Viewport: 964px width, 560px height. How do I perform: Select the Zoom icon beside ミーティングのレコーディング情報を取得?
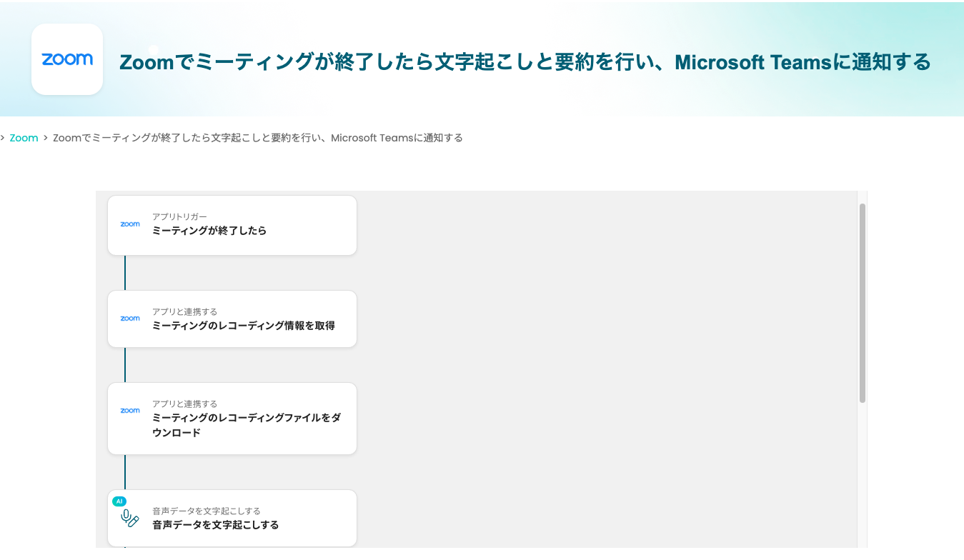[130, 319]
